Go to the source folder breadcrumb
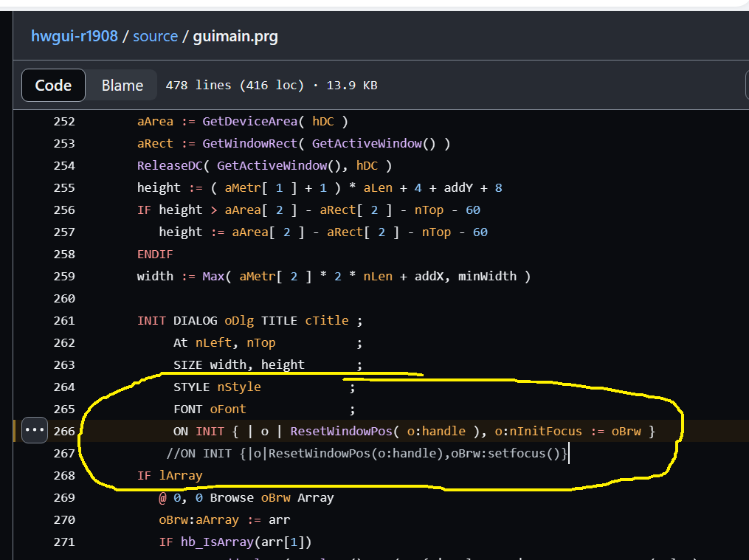 (x=155, y=36)
